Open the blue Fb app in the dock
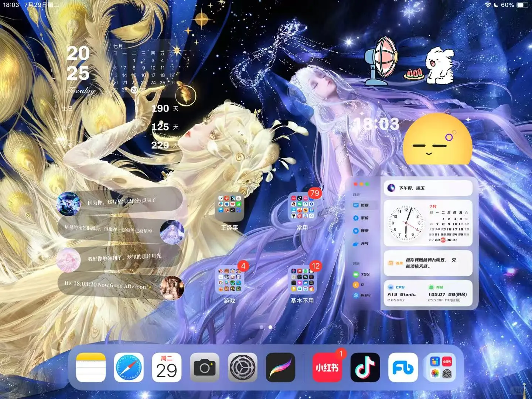Image resolution: width=532 pixels, height=399 pixels. point(403,367)
